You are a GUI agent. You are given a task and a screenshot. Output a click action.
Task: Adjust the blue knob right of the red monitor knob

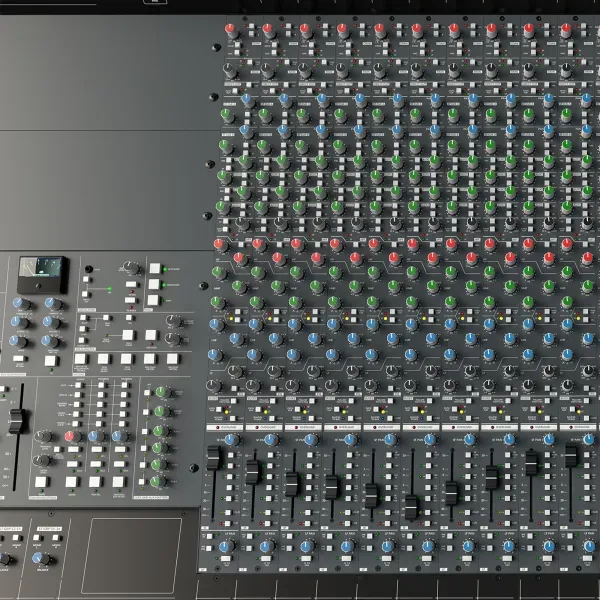point(95,436)
